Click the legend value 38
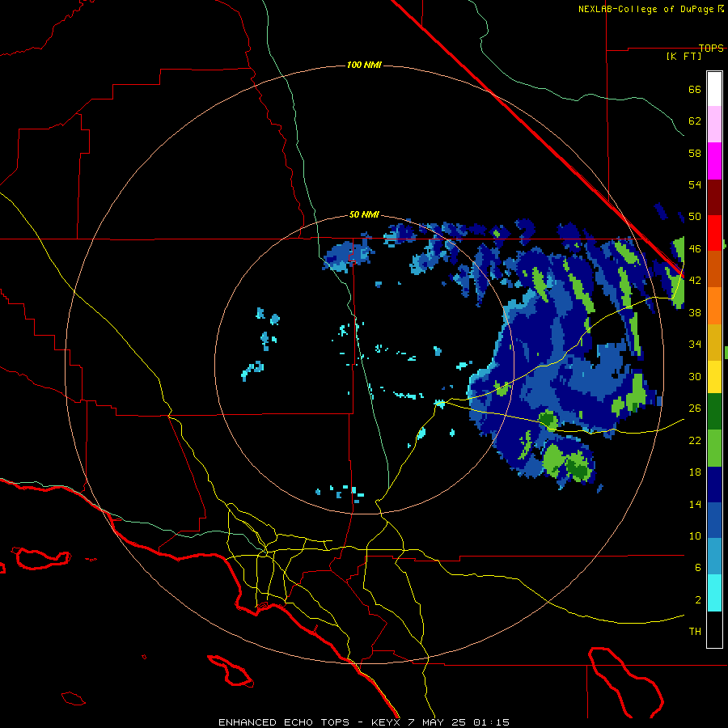728x728 pixels. (x=695, y=312)
